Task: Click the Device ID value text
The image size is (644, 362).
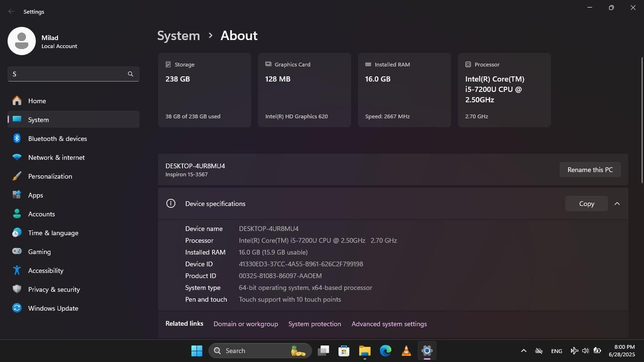Action: (301, 264)
